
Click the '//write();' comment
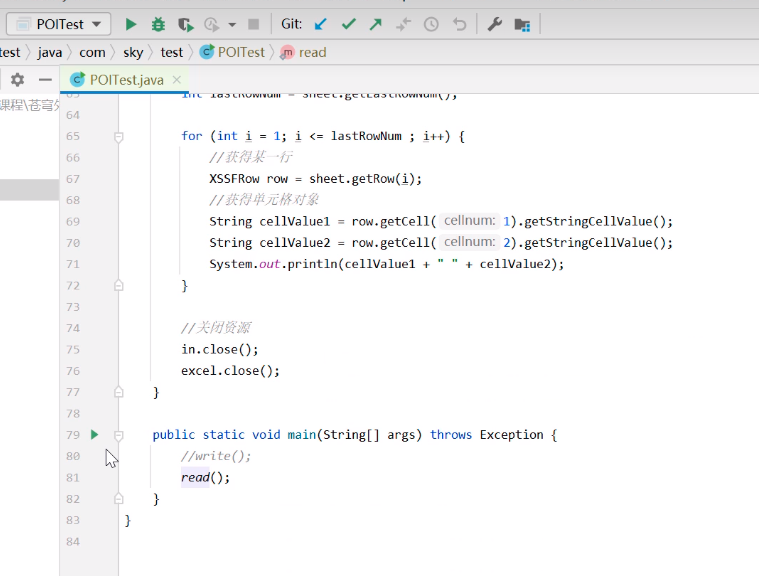click(216, 456)
